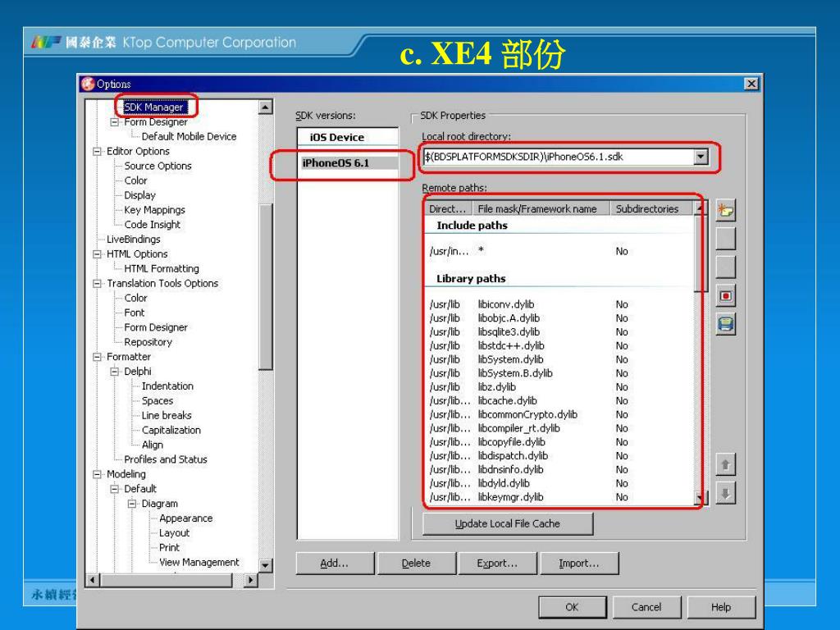The image size is (840, 630).
Task: Click the tree panel scroll-down arrow
Action: [265, 565]
